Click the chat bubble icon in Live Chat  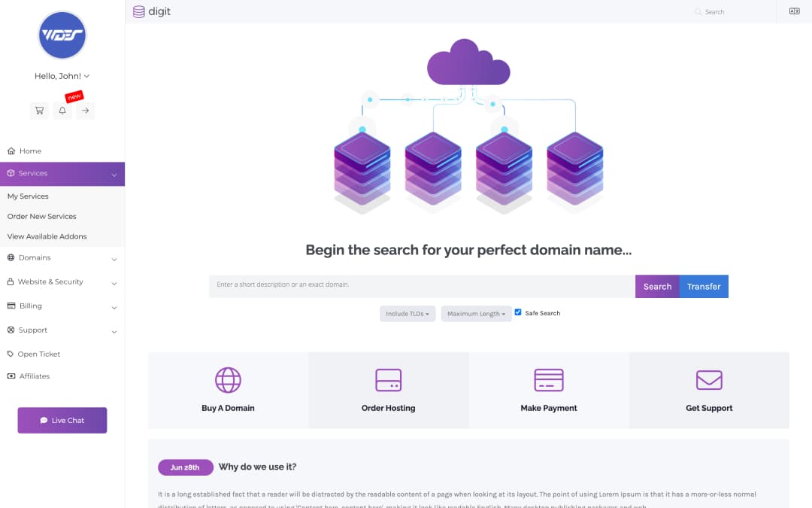[44, 421]
